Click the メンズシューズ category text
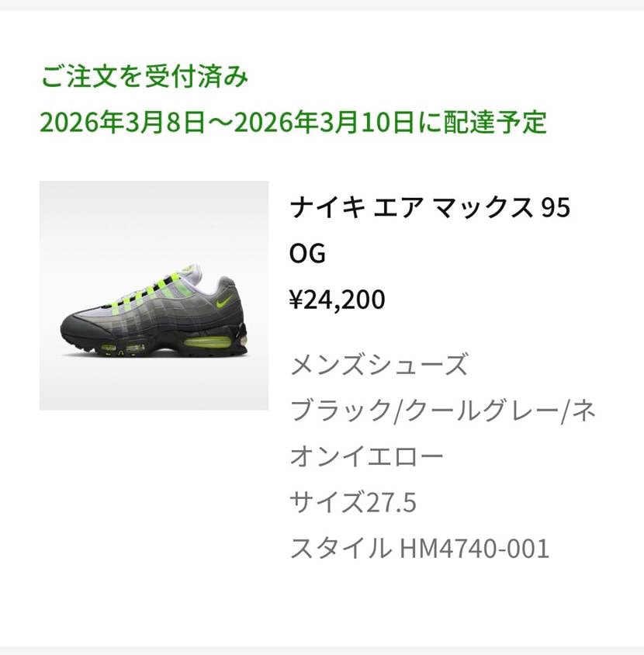The height and width of the screenshot is (655, 644). 379,364
